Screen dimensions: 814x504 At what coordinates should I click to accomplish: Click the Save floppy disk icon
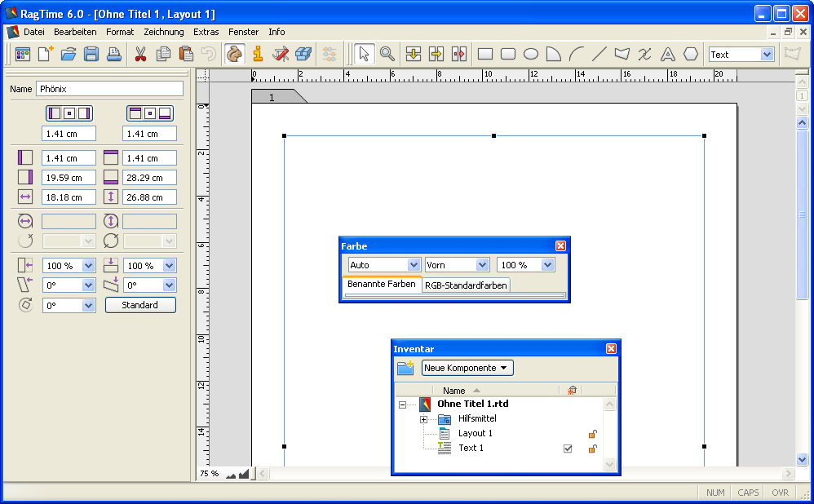point(91,55)
